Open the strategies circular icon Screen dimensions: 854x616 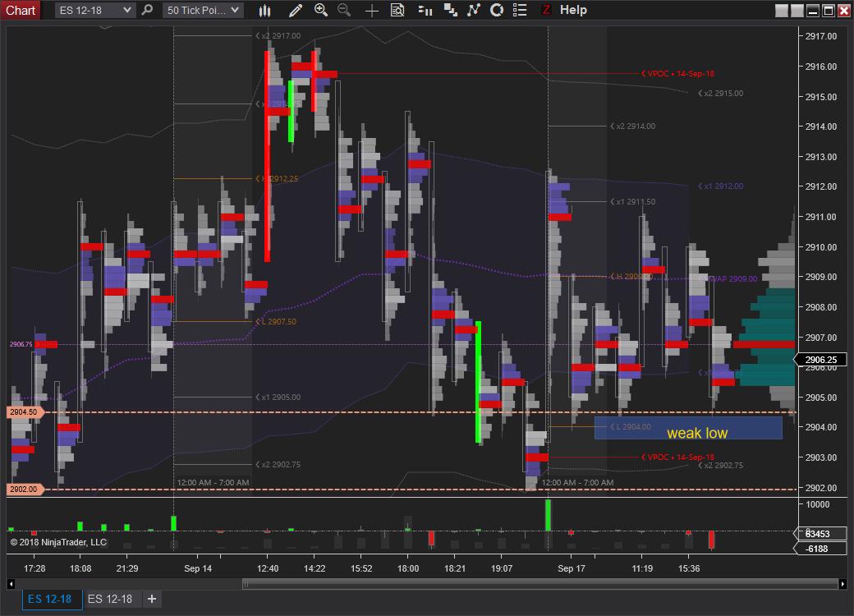[x=497, y=10]
